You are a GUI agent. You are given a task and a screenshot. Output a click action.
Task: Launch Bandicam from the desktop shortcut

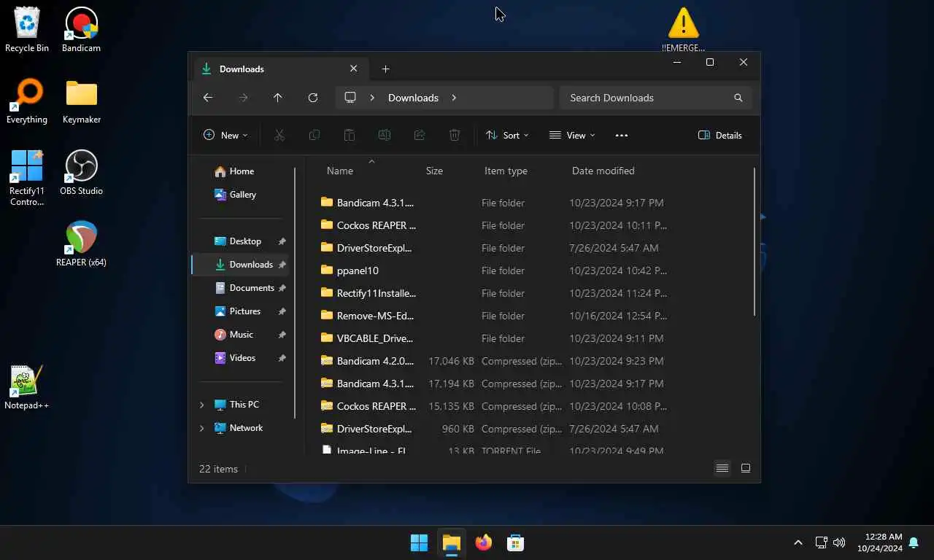point(81,29)
